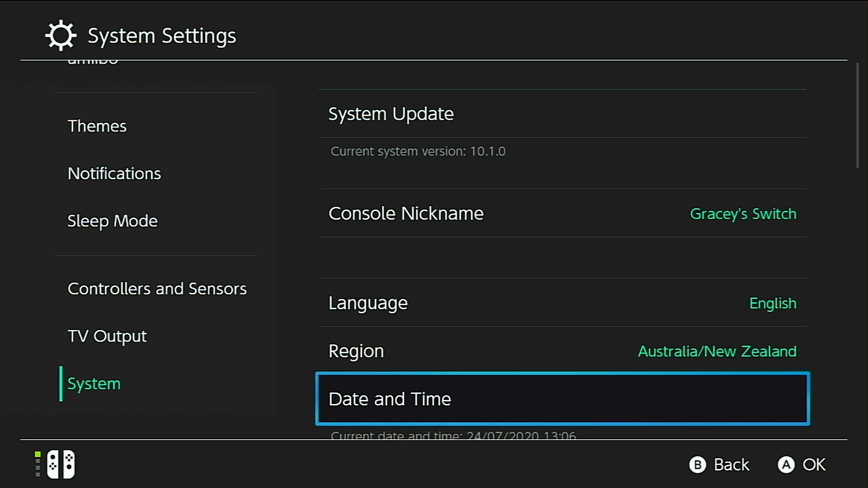868x488 pixels.
Task: Click the current date and time text
Action: (x=453, y=435)
